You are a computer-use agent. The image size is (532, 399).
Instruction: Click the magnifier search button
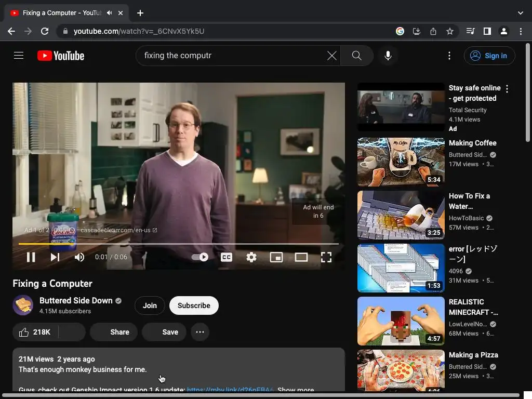tap(356, 55)
